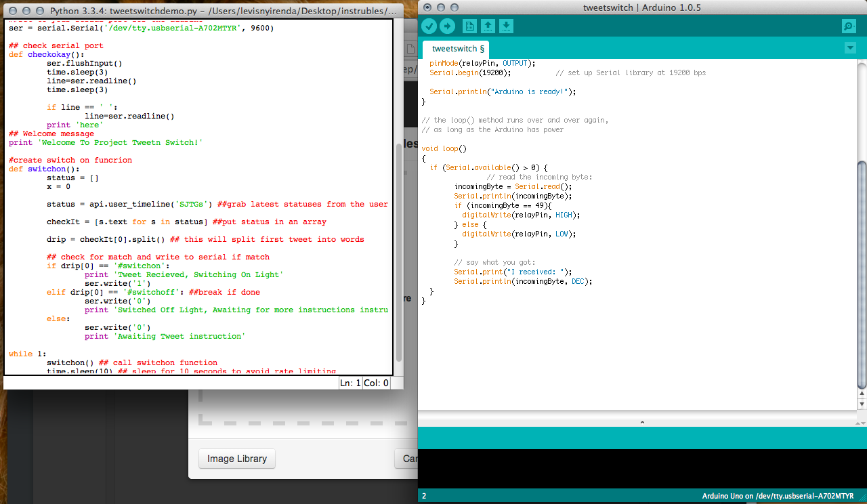
Task: Click 'pinMode(relayPin, OUTPUT);' line
Action: (482, 63)
